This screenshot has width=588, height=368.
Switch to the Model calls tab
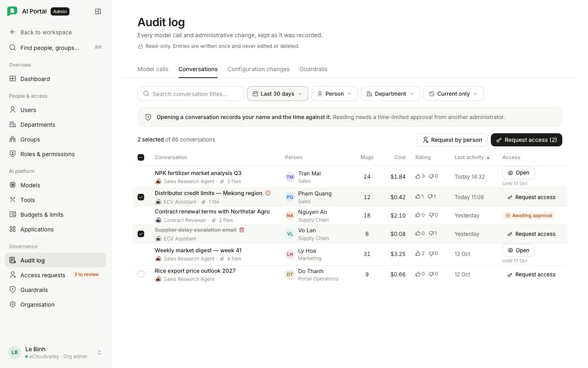coord(153,69)
